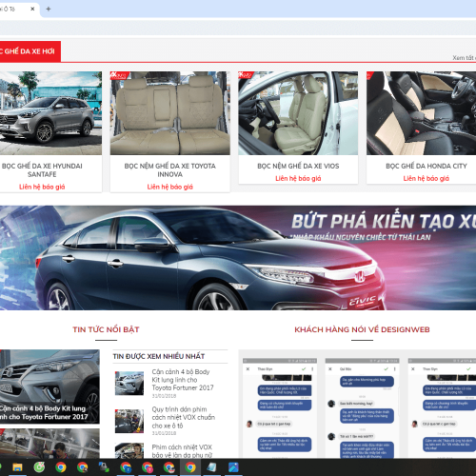Open the Honda Civic promotional banner
476x476 pixels.
click(238, 258)
